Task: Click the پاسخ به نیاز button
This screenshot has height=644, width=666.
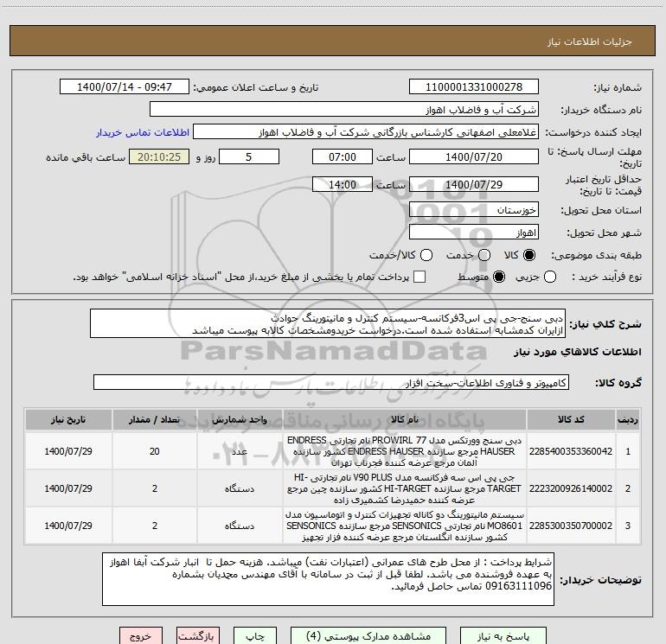Action: point(503,636)
